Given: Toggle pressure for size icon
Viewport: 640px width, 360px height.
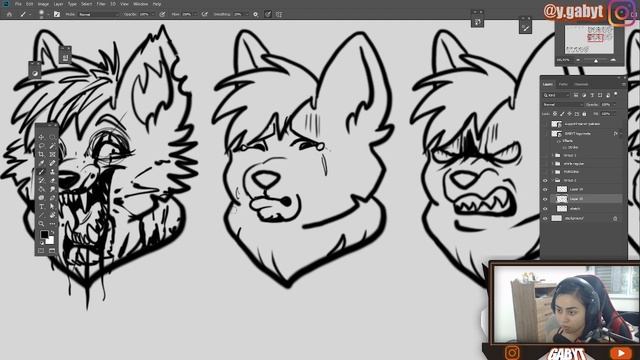Looking at the screenshot, I should pos(268,14).
